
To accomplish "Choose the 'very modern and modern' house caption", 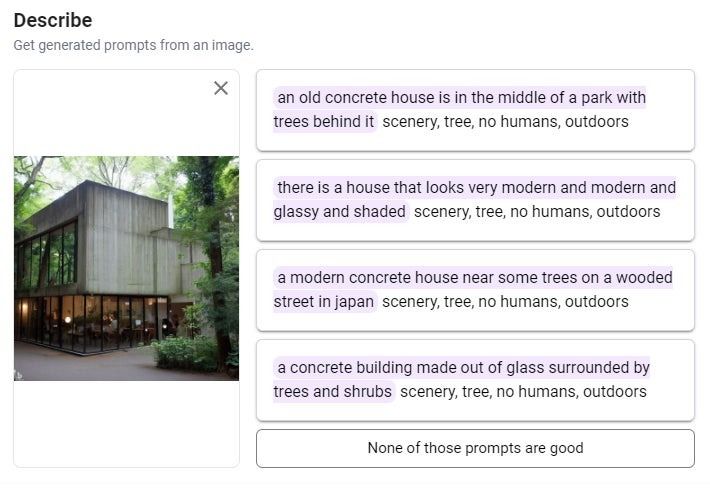I will [x=476, y=187].
